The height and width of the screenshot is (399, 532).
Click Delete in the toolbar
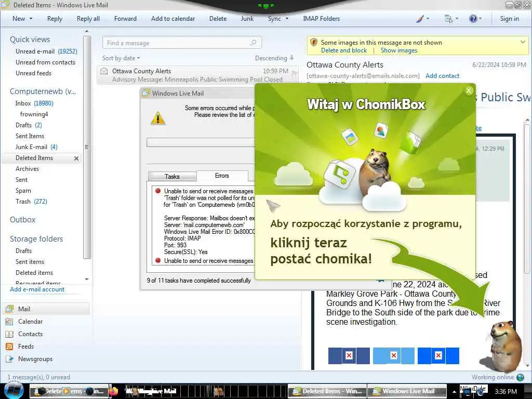click(x=218, y=19)
